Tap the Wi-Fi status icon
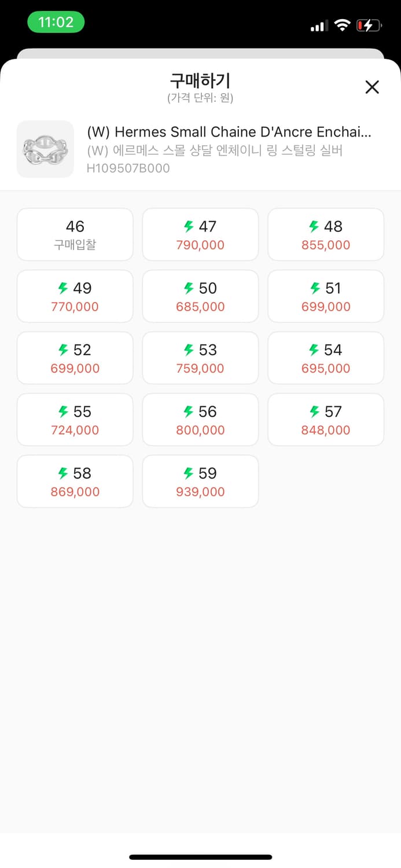Image resolution: width=401 pixels, height=868 pixels. (x=343, y=25)
